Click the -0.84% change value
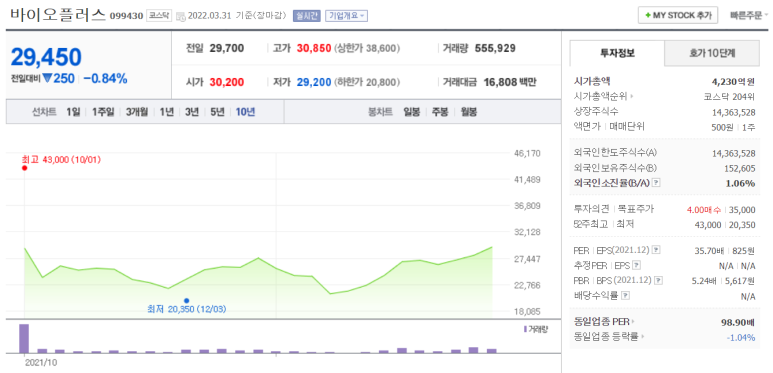 [x=105, y=78]
